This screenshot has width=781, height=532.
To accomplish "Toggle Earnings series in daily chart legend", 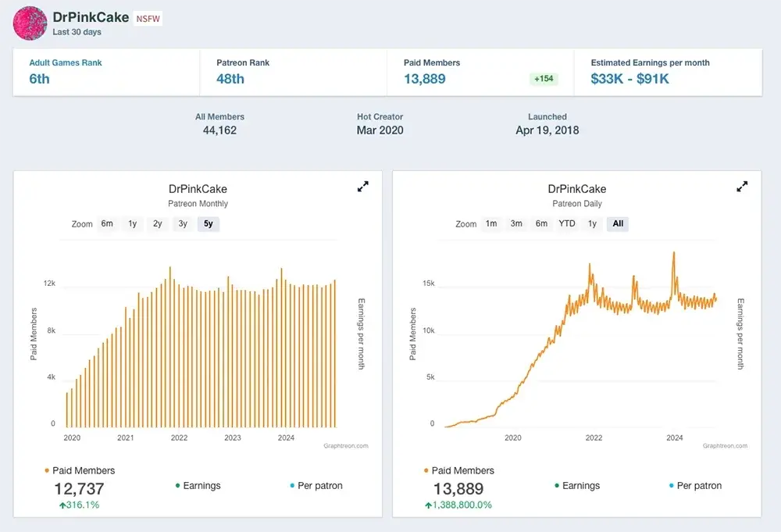I will [577, 486].
